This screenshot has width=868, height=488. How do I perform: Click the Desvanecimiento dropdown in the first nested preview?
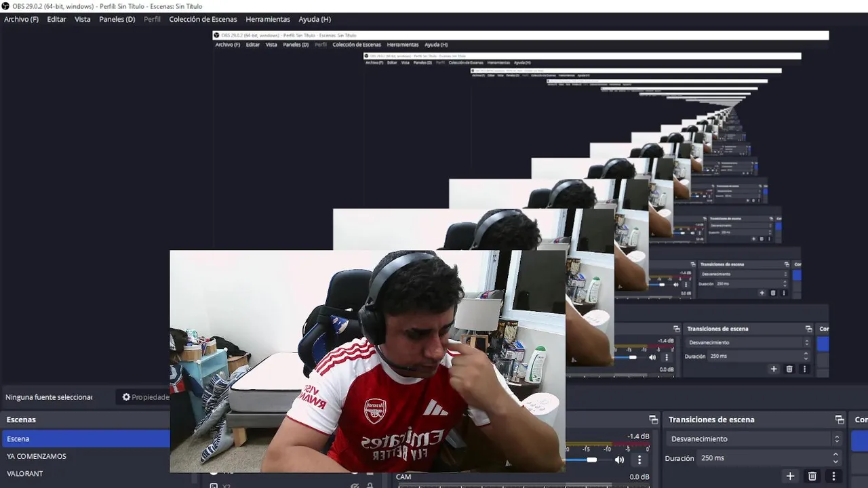click(747, 342)
